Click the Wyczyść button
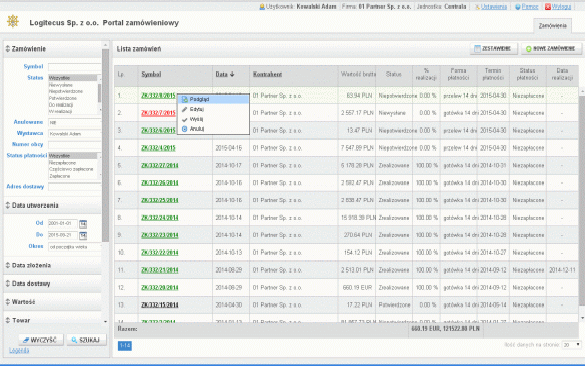 click(x=41, y=340)
